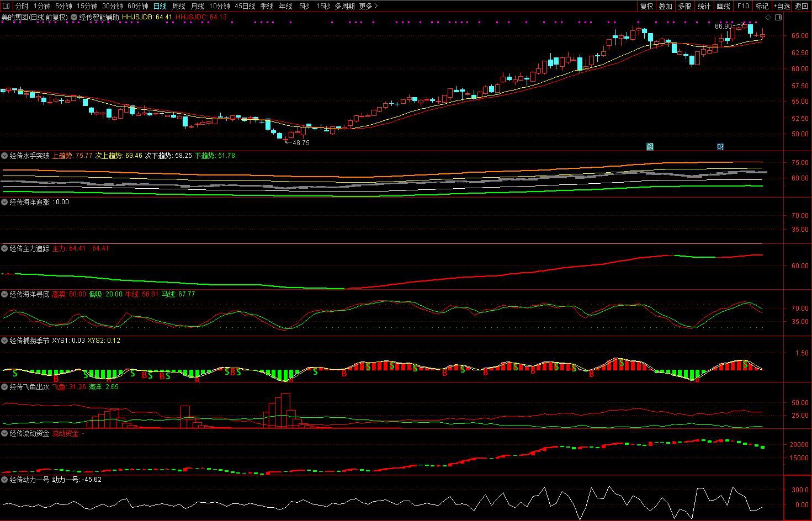
Task: Switch to 15秒 period
Action: click(x=323, y=6)
